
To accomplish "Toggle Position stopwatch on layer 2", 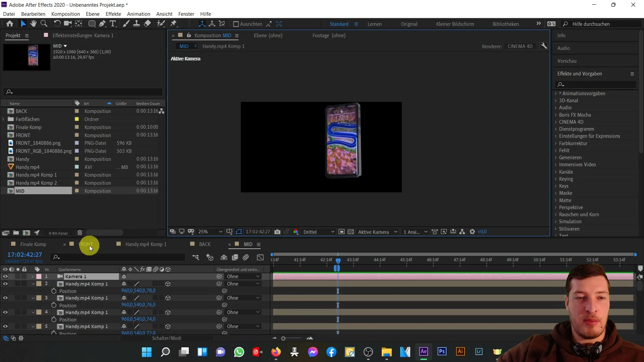I will click(54, 291).
